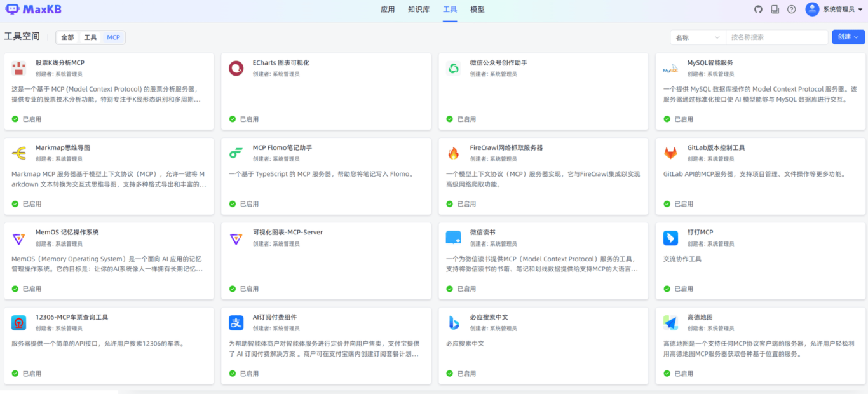Open the 微信公众号创作助手 title
Viewport: 868px width, 394px height.
499,63
